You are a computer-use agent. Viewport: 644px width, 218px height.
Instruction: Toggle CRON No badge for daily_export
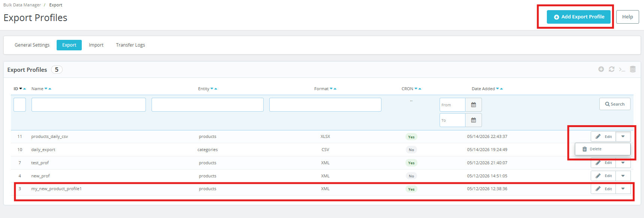411,150
